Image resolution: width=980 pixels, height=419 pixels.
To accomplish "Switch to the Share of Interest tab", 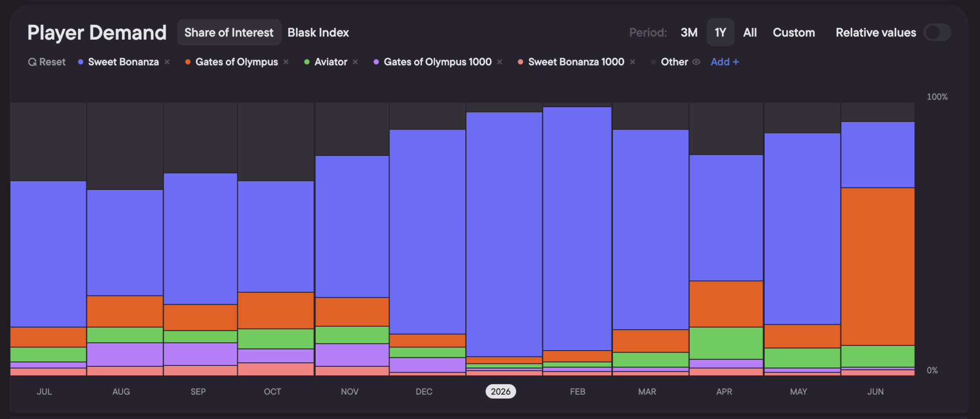I will (x=229, y=33).
